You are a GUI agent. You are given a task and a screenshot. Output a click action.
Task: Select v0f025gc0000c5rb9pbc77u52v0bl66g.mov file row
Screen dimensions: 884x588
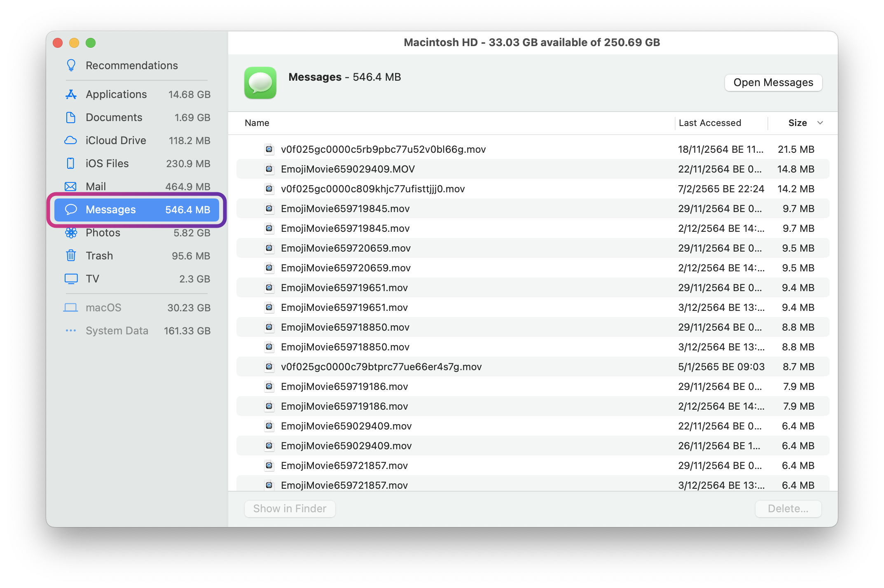383,149
